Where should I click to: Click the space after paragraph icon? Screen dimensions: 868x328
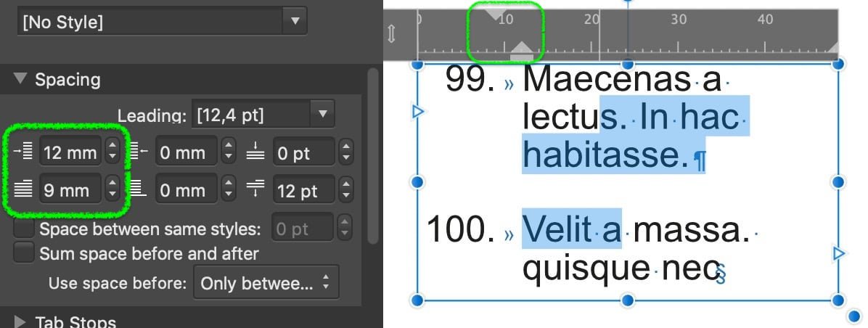click(x=256, y=190)
